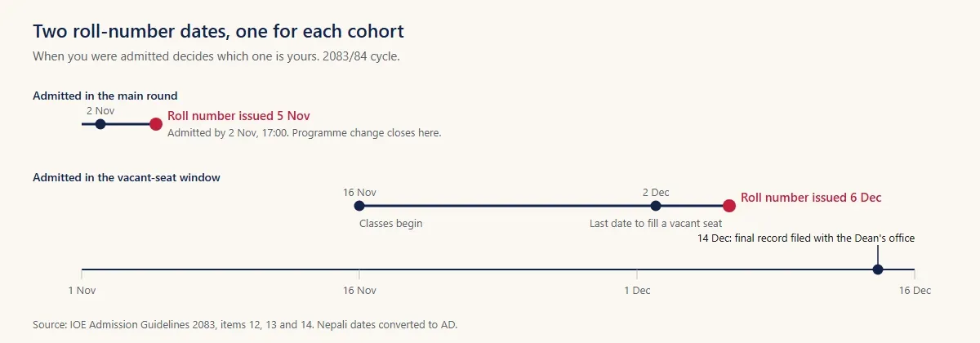Click the IOE Admission Guidelines source note
This screenshot has width=980, height=343.
tap(245, 324)
